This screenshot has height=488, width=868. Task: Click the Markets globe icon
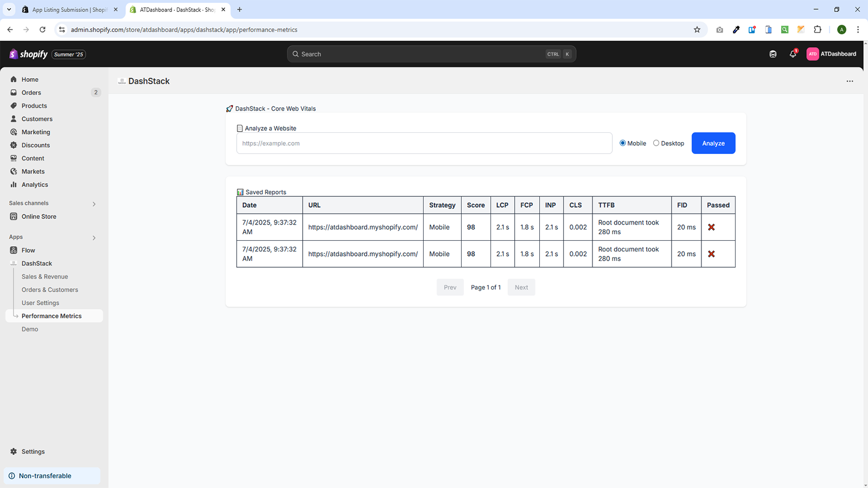tap(14, 171)
